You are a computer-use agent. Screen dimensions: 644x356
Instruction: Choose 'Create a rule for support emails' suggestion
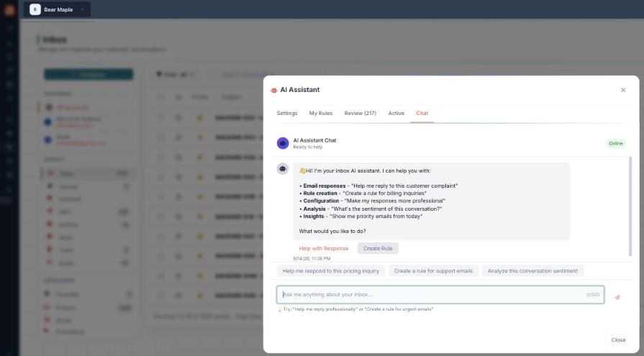click(x=433, y=271)
